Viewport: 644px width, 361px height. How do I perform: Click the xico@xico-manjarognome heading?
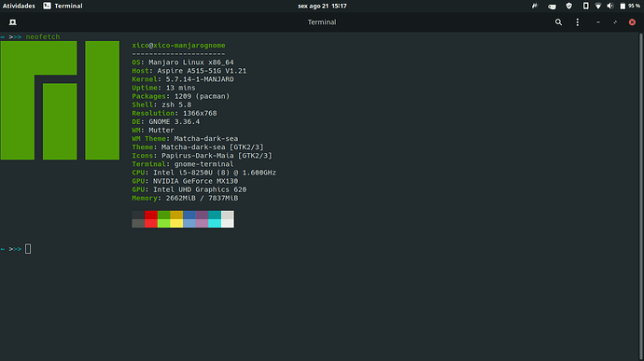pyautogui.click(x=178, y=45)
